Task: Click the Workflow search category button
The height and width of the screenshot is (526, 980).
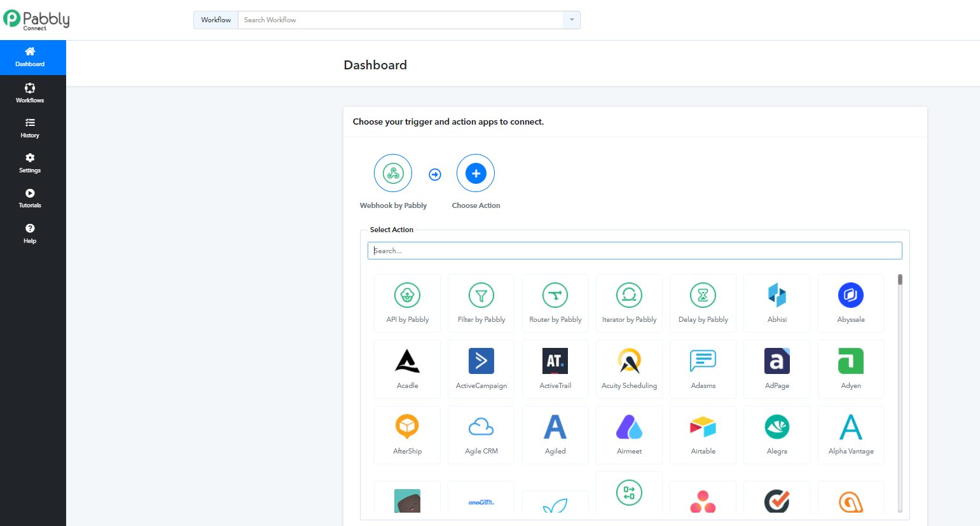Action: 216,20
